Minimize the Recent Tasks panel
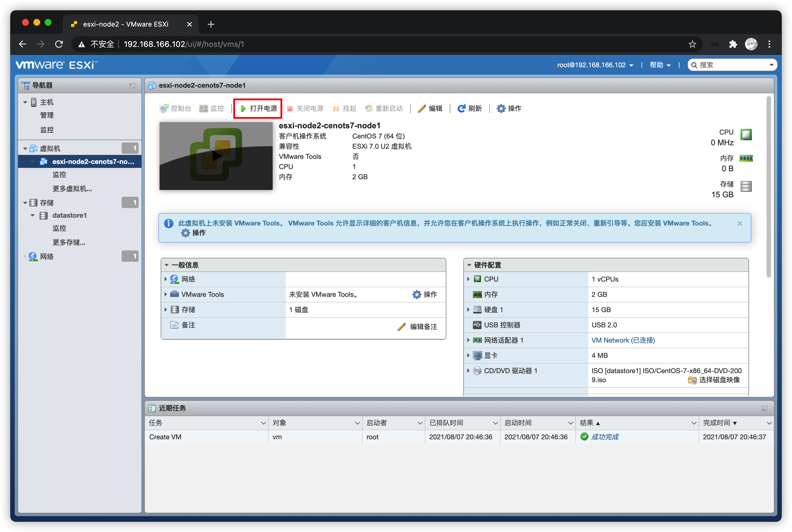 pos(765,408)
